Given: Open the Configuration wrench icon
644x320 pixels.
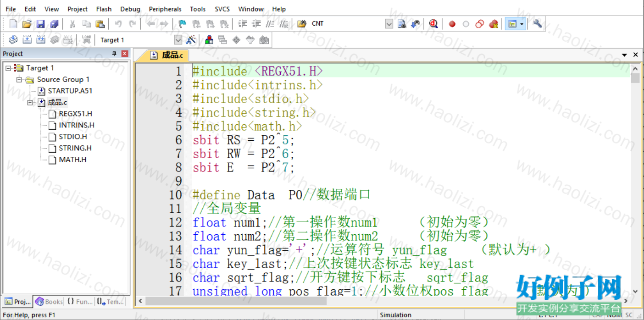Looking at the screenshot, I should click(x=538, y=24).
